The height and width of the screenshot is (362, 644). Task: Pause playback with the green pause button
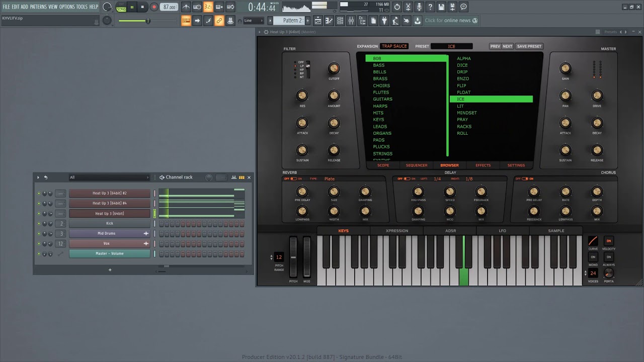[x=132, y=7]
